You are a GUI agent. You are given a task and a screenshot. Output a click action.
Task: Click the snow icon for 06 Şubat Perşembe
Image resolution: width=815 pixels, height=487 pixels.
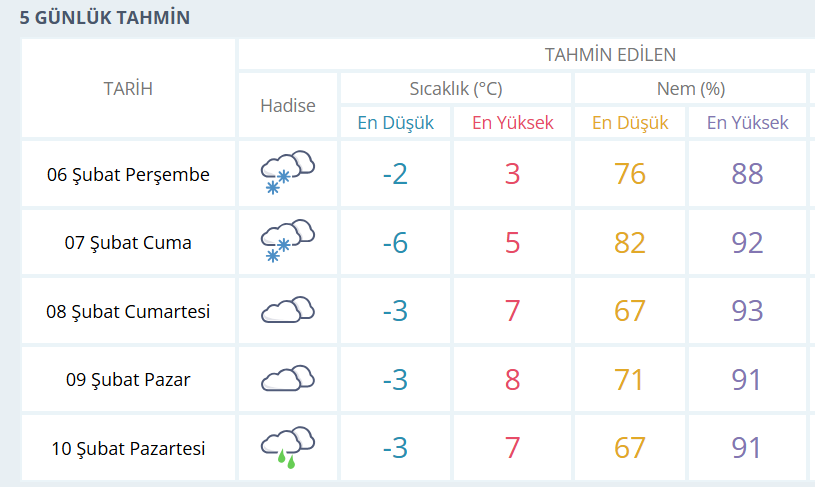287,172
